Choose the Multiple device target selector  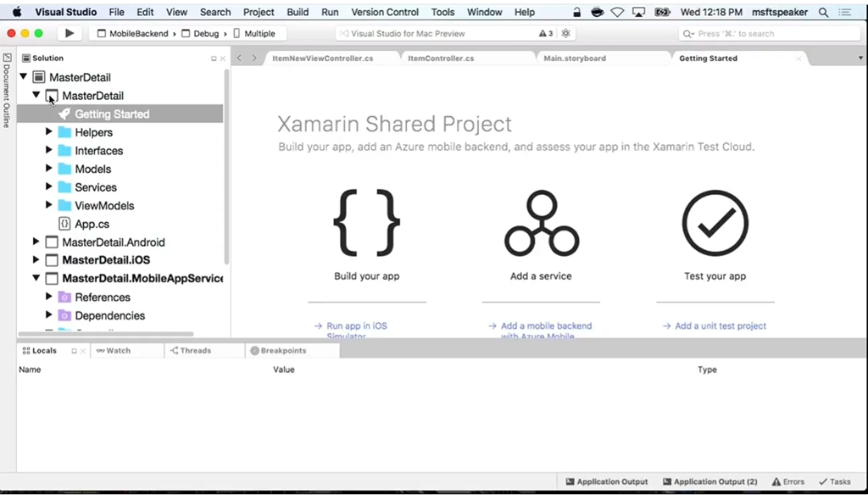(x=254, y=33)
